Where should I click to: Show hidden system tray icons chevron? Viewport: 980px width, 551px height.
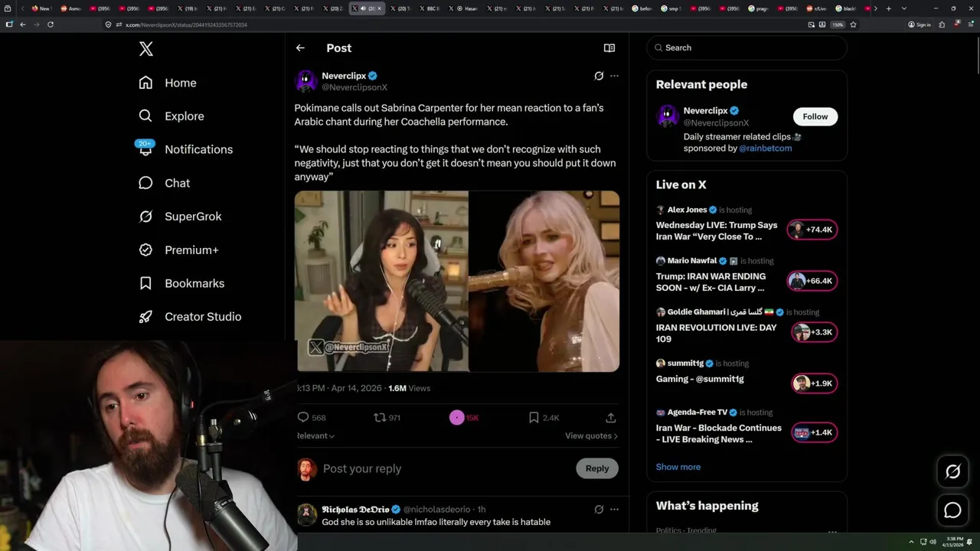[x=911, y=542]
